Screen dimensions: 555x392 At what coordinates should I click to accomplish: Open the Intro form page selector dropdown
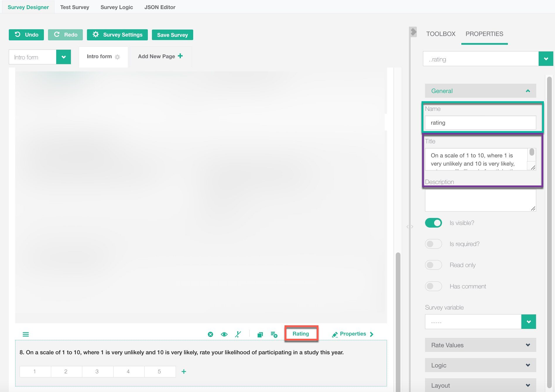click(x=64, y=57)
